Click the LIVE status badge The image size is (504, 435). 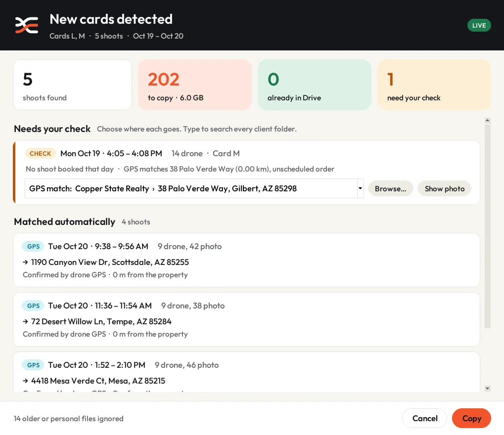coord(479,25)
